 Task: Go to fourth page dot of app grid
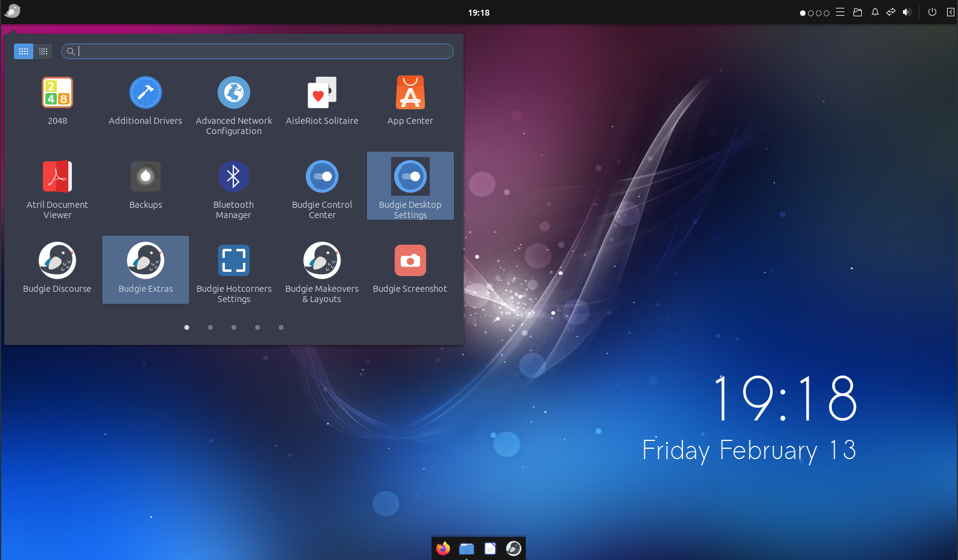click(257, 327)
